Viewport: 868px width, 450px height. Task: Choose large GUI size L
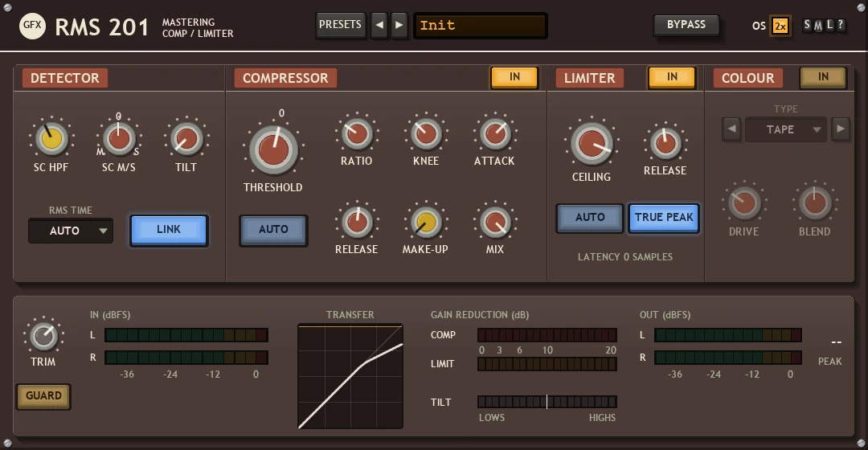(829, 24)
